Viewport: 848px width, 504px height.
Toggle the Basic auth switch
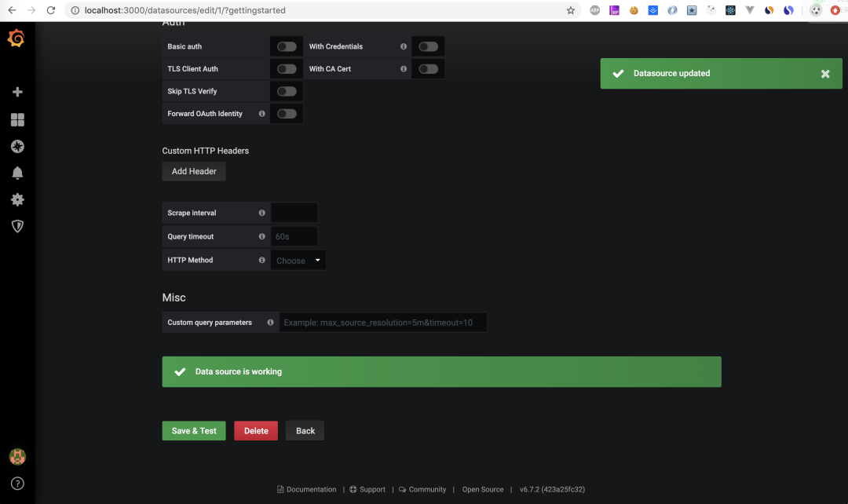pyautogui.click(x=287, y=46)
